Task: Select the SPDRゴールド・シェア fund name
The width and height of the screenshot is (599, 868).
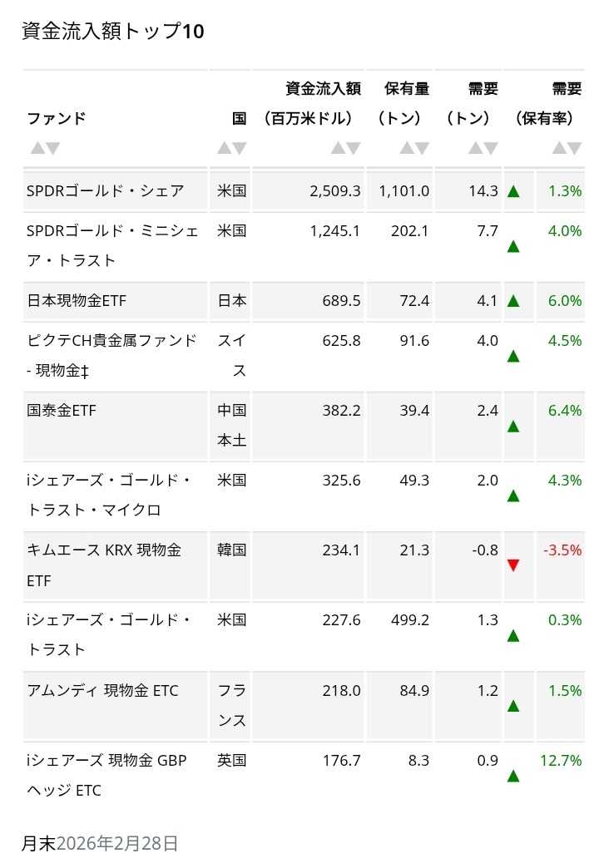Action: 105,191
